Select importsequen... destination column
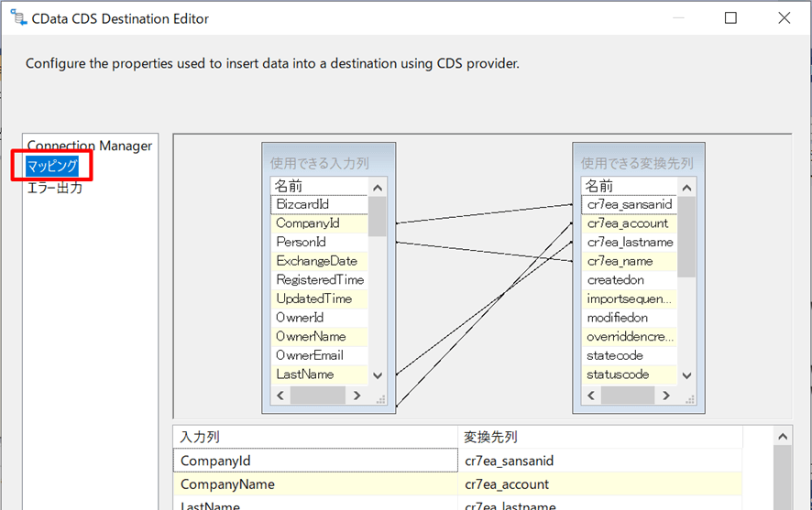The height and width of the screenshot is (510, 812). click(630, 299)
